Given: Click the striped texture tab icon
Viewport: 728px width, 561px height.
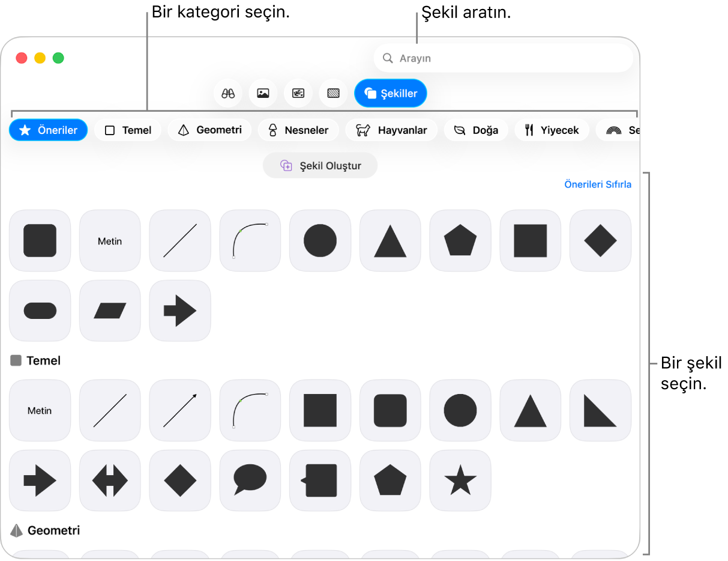Looking at the screenshot, I should pos(333,94).
